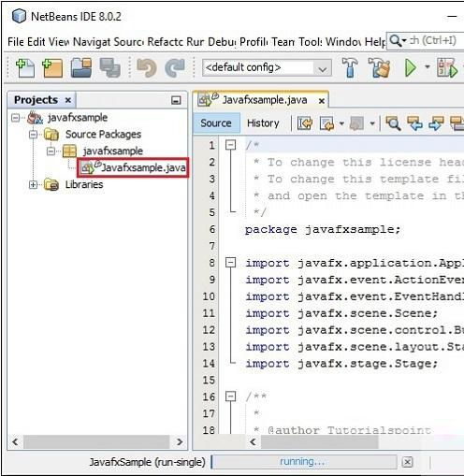The width and height of the screenshot is (464, 476).
Task: Collapse the Javadoc fold at line 16
Action: (230, 397)
